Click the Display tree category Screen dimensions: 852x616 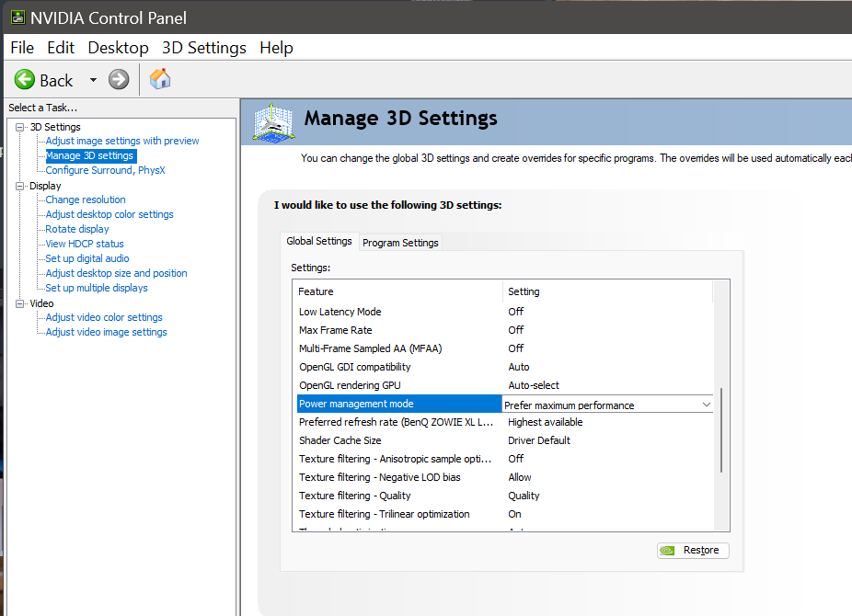45,186
